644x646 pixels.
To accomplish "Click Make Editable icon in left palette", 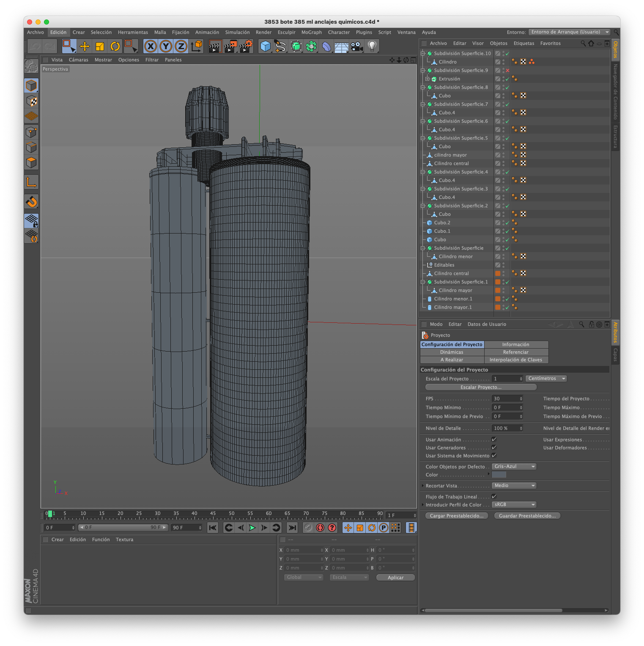I will pyautogui.click(x=31, y=66).
